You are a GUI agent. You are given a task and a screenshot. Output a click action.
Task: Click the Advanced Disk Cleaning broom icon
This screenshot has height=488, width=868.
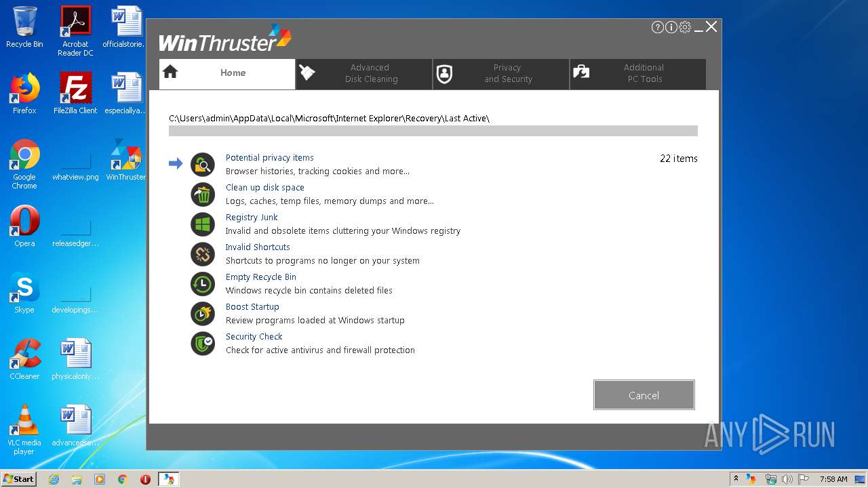click(x=307, y=73)
